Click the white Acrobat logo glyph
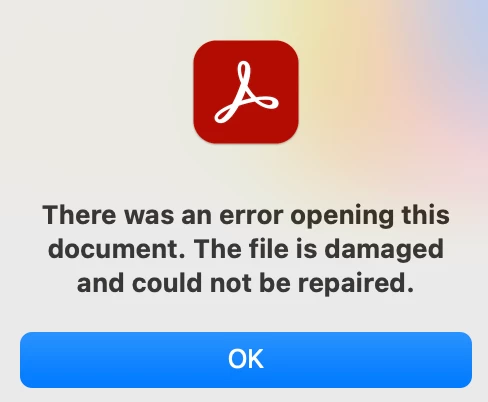The width and height of the screenshot is (488, 402). click(x=246, y=92)
